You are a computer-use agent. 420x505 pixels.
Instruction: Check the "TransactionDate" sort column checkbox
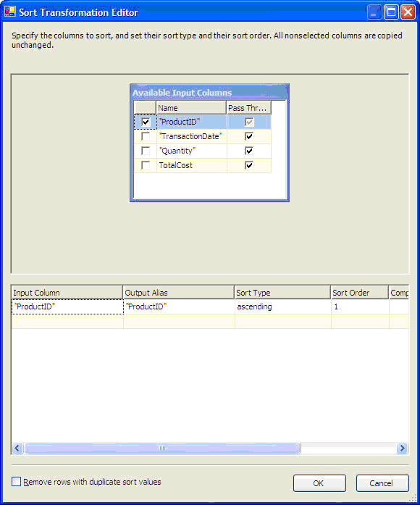coord(146,136)
